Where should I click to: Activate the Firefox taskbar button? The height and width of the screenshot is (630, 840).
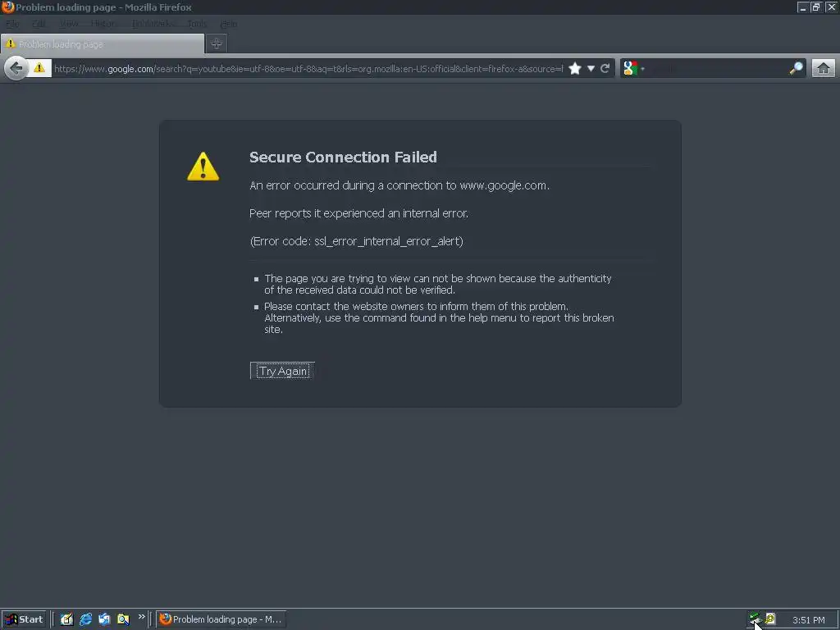tap(221, 619)
